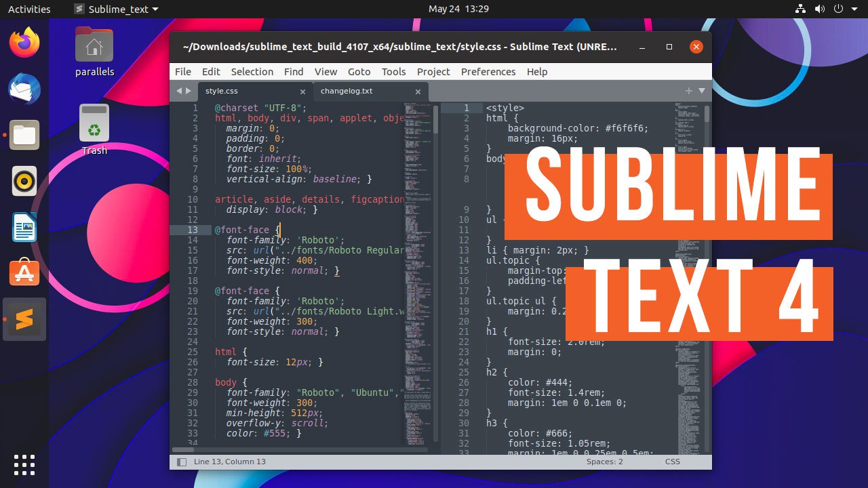
Task: Click the left pane vertical scrollbar
Action: tap(435, 118)
